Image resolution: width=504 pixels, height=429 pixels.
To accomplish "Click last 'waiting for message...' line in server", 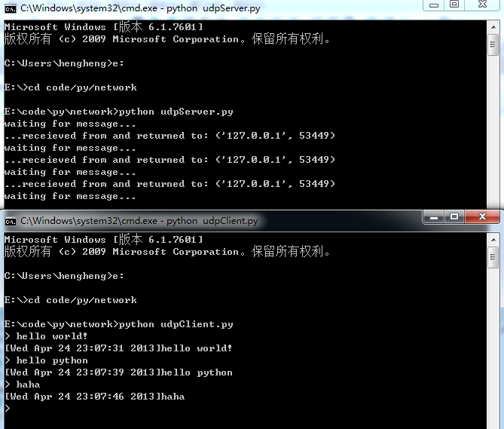I will click(x=70, y=196).
